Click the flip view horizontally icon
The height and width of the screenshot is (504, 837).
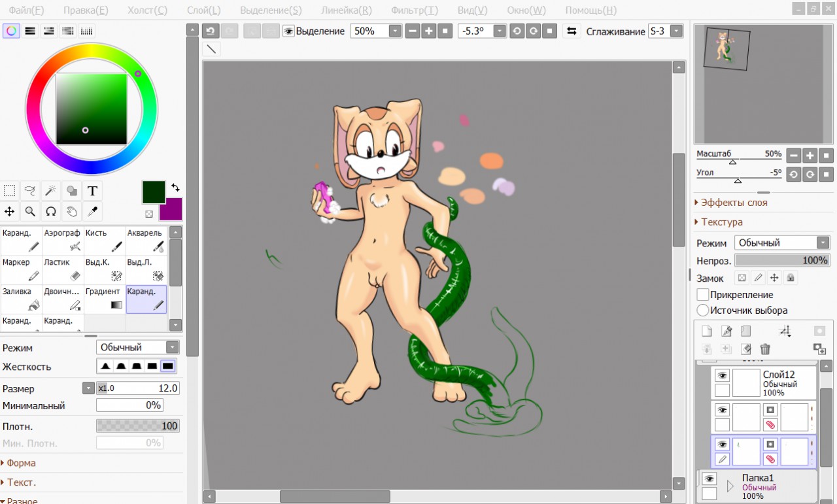pyautogui.click(x=572, y=31)
